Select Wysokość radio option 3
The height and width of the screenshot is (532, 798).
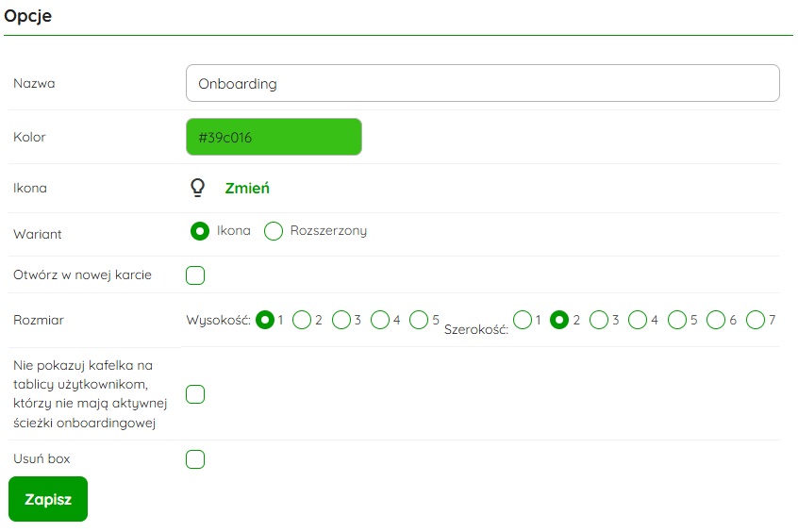pos(341,320)
